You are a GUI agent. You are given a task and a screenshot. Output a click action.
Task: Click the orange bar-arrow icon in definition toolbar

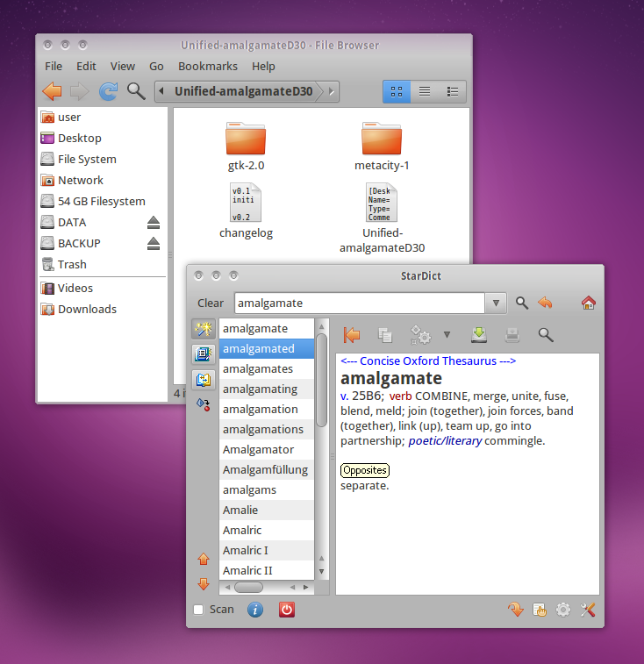pyautogui.click(x=352, y=335)
